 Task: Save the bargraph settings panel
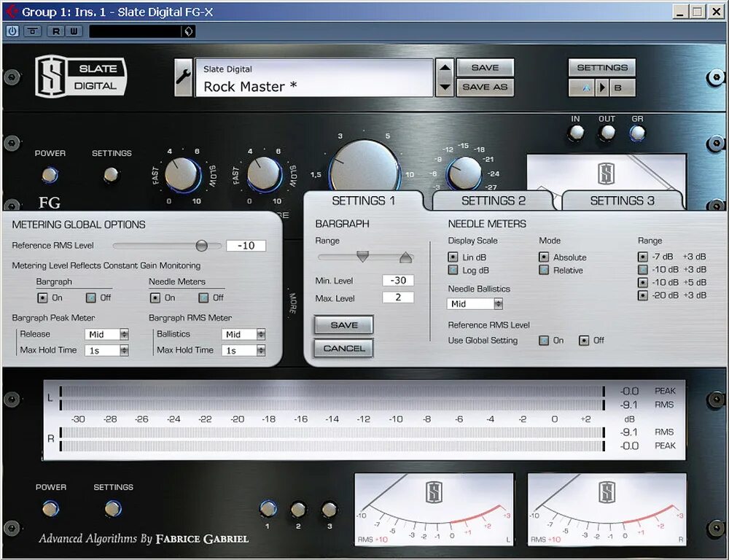[343, 325]
